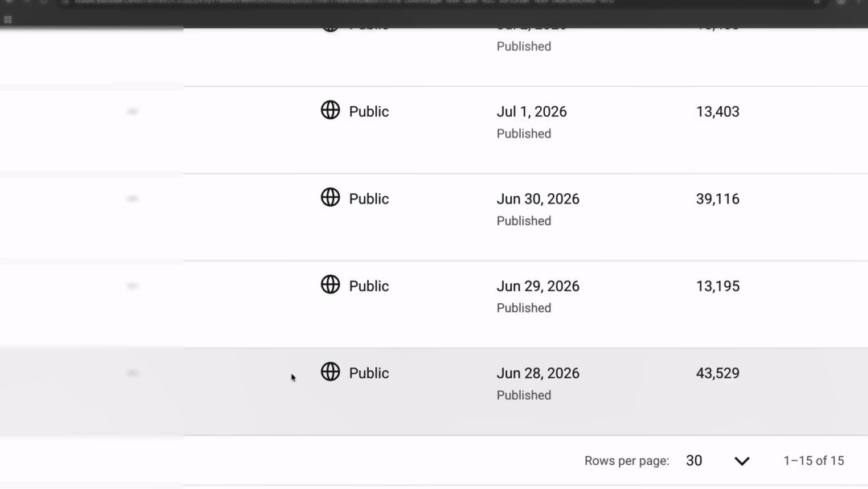Click the 13,403 views count

[x=718, y=112]
